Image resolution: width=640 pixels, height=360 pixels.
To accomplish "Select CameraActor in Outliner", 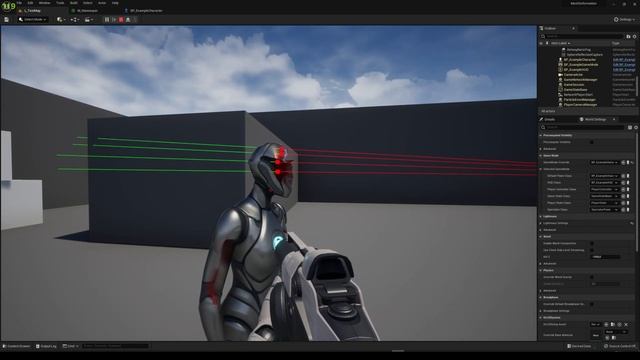I will coord(573,75).
